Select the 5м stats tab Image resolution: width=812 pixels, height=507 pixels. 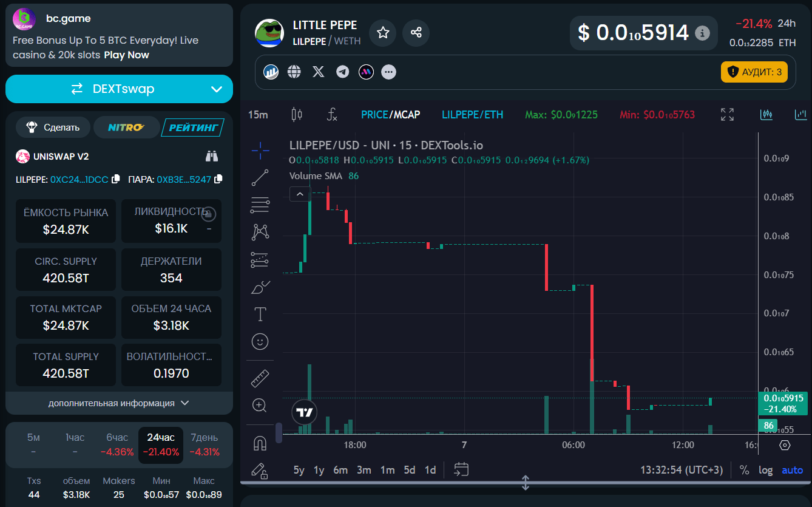tap(34, 444)
